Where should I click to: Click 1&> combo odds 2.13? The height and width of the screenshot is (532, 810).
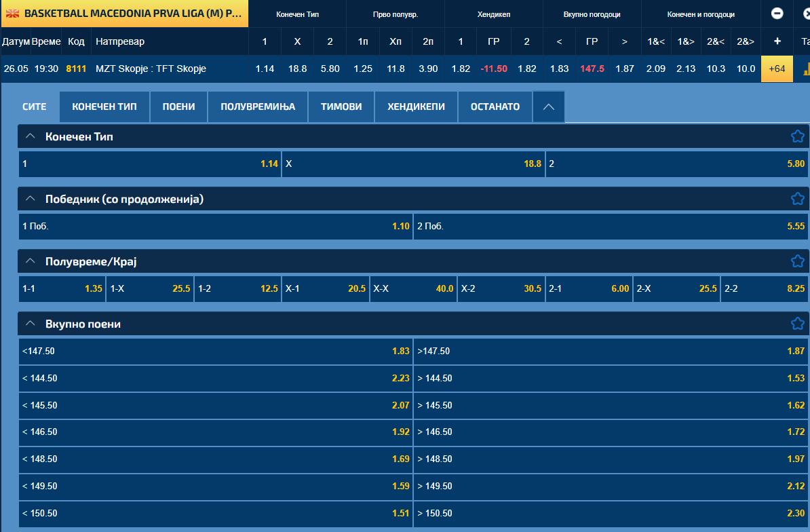[686, 69]
